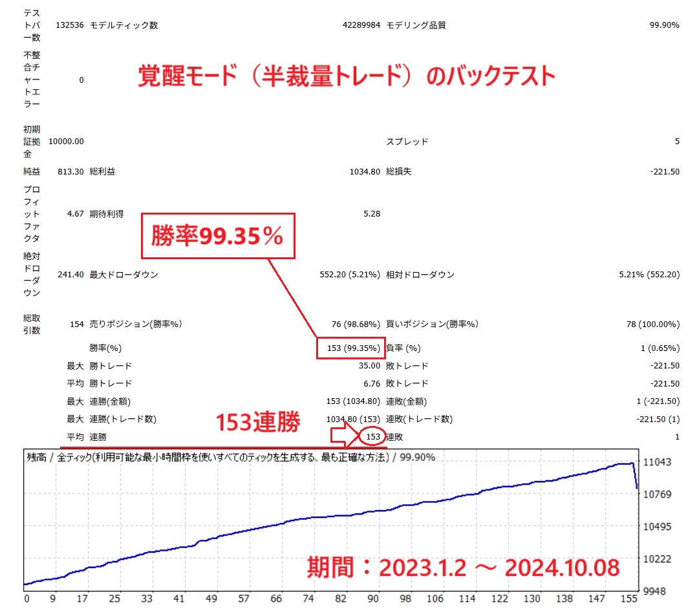The height and width of the screenshot is (616, 697).
Task: Click the value 1 (-221.50)
Action: tap(658, 401)
